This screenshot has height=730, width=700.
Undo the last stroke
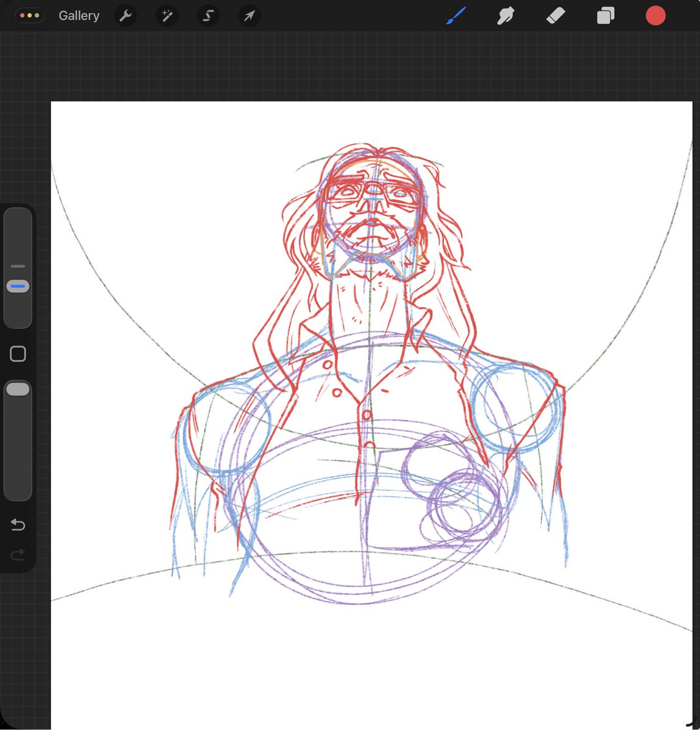click(18, 524)
